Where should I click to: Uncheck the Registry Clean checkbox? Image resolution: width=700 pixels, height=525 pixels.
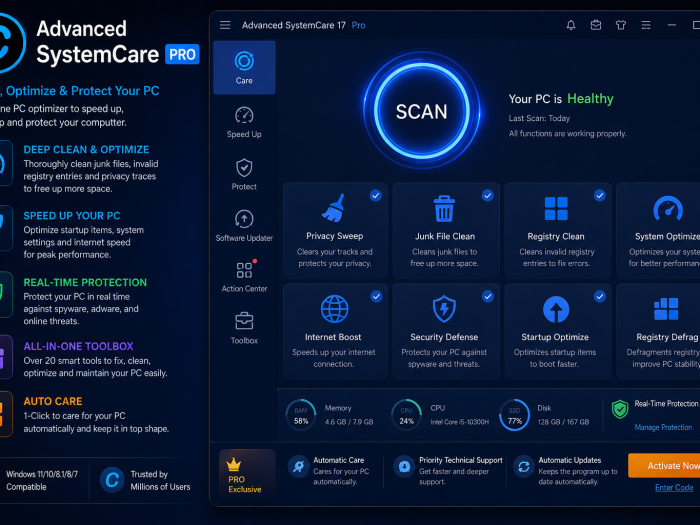pyautogui.click(x=600, y=196)
